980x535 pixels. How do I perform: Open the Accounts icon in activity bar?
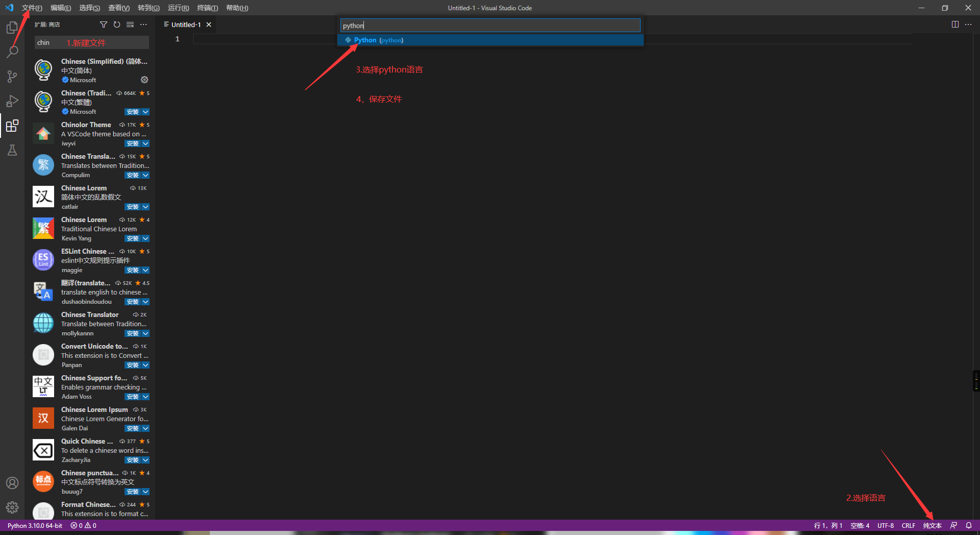pyautogui.click(x=12, y=482)
